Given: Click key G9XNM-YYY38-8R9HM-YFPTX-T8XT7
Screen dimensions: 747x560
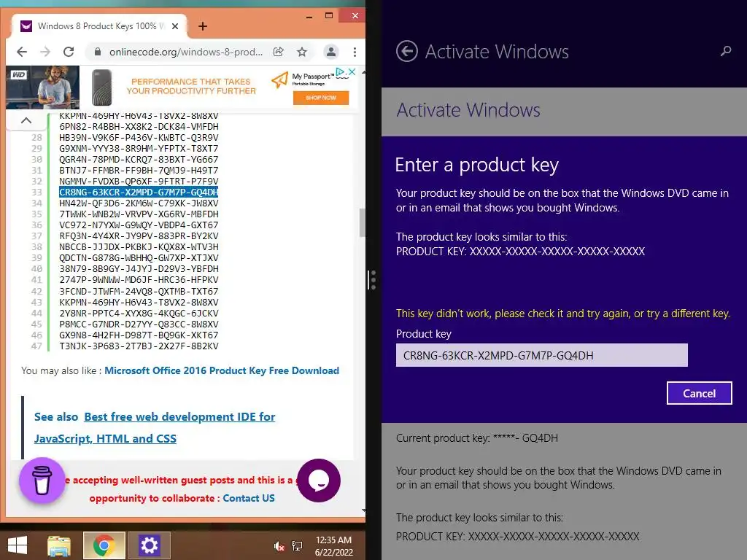Looking at the screenshot, I should [139, 149].
